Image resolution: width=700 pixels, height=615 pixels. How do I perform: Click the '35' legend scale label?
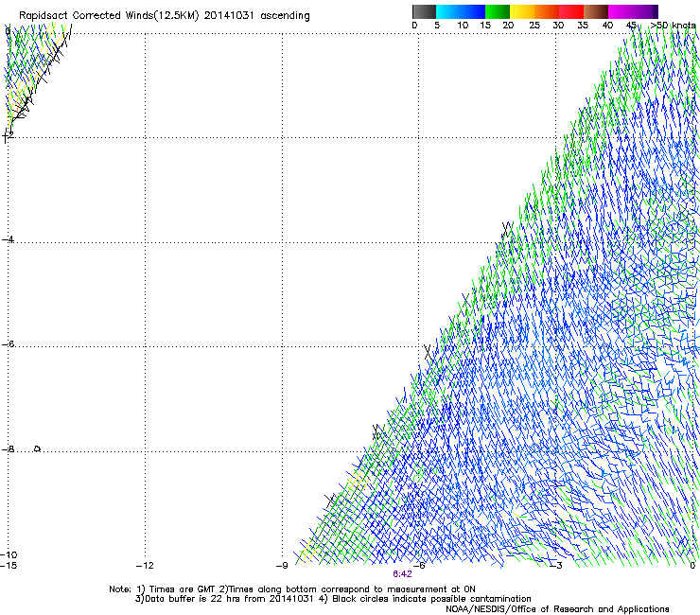(x=583, y=26)
